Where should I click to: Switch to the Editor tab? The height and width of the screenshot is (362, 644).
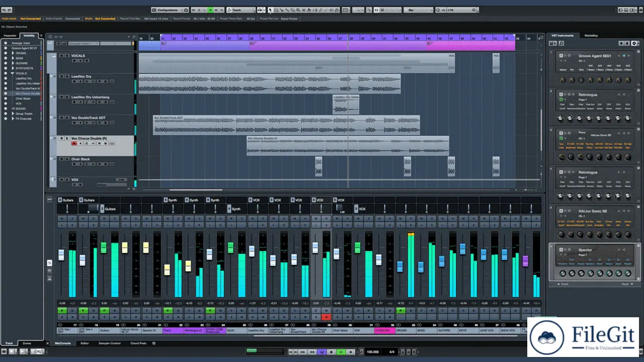85,343
